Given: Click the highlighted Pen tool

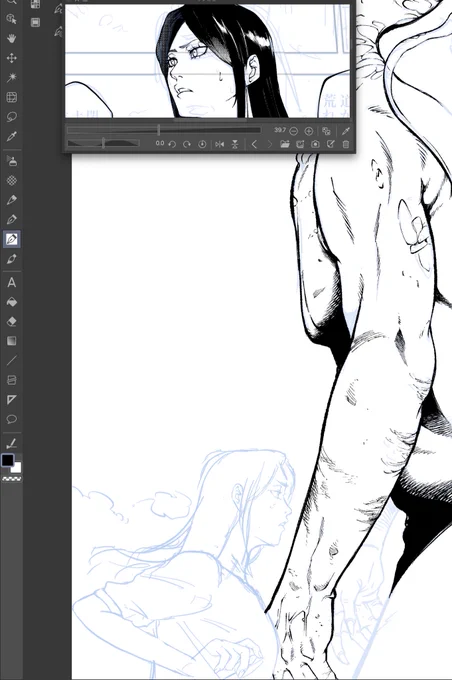Looking at the screenshot, I should pyautogui.click(x=12, y=239).
